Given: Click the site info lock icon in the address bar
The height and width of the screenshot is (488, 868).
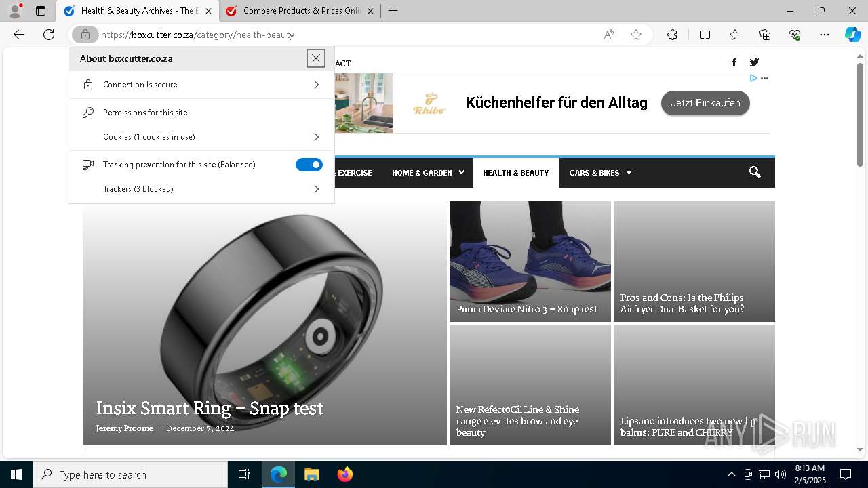Looking at the screenshot, I should pyautogui.click(x=85, y=35).
